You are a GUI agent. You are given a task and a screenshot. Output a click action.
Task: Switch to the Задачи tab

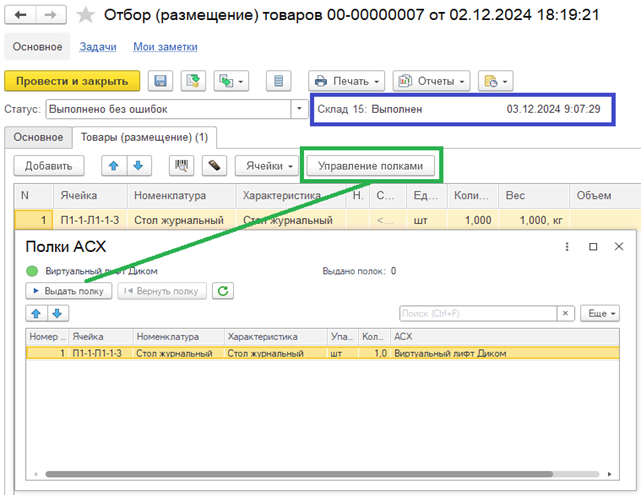point(98,47)
